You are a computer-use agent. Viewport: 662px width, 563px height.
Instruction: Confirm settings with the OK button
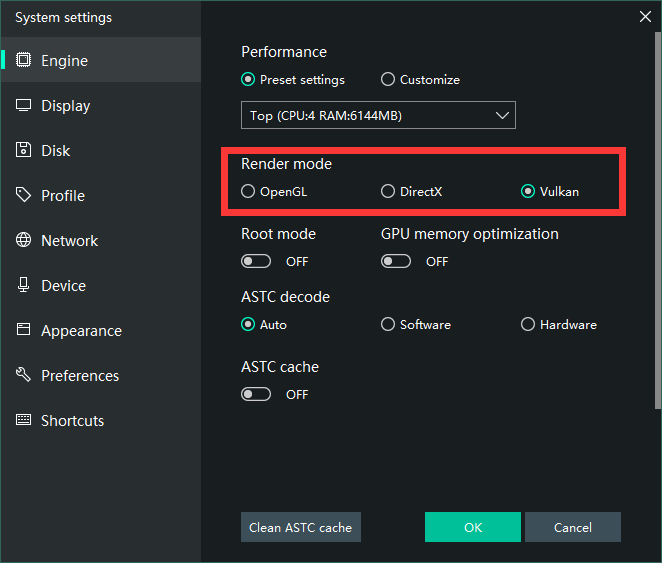(x=472, y=527)
